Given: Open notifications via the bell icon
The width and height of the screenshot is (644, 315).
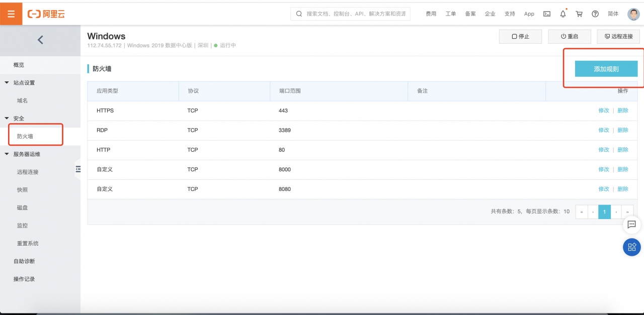Looking at the screenshot, I should [563, 14].
